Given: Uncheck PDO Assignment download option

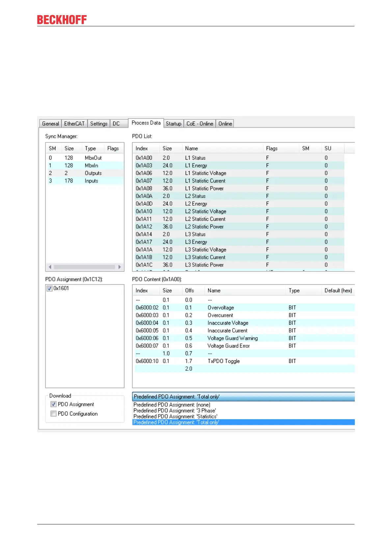Looking at the screenshot, I should [x=53, y=404].
